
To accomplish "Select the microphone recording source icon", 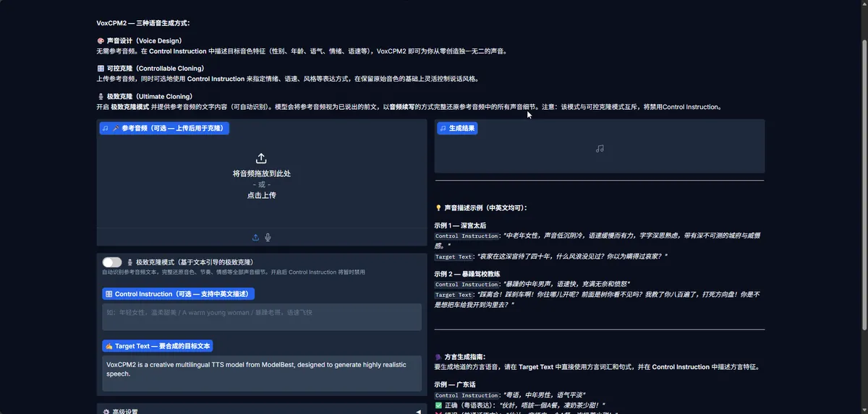I will click(268, 237).
